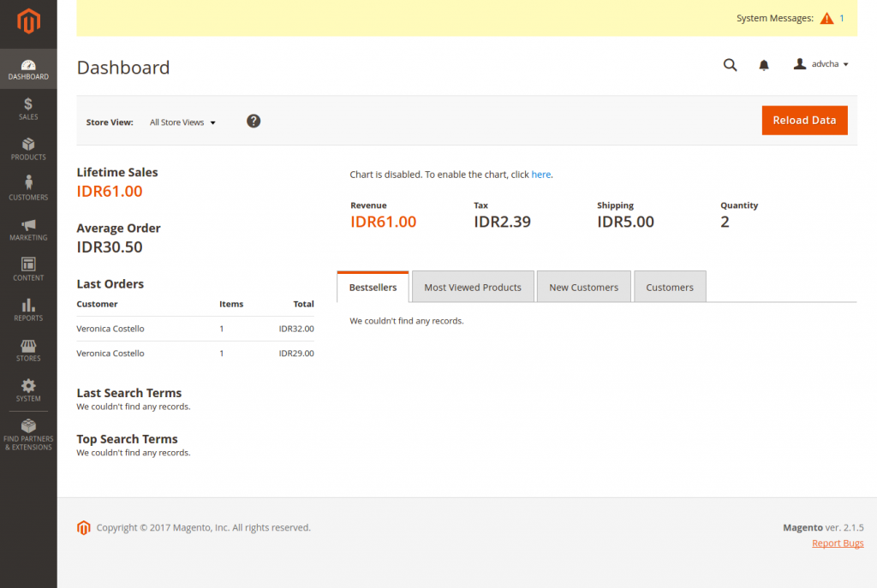Click the search magnifier icon
Image resolution: width=877 pixels, height=588 pixels.
(x=730, y=65)
